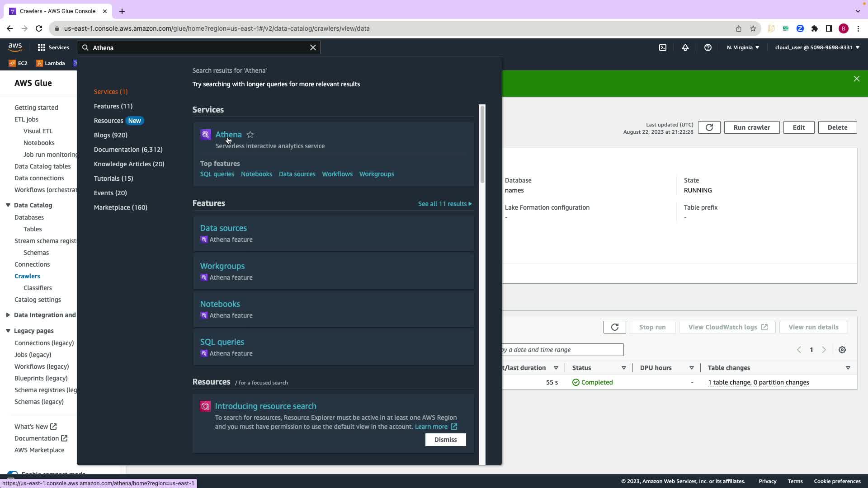The height and width of the screenshot is (488, 868).
Task: Open the CloudShell terminal icon
Action: (x=663, y=47)
